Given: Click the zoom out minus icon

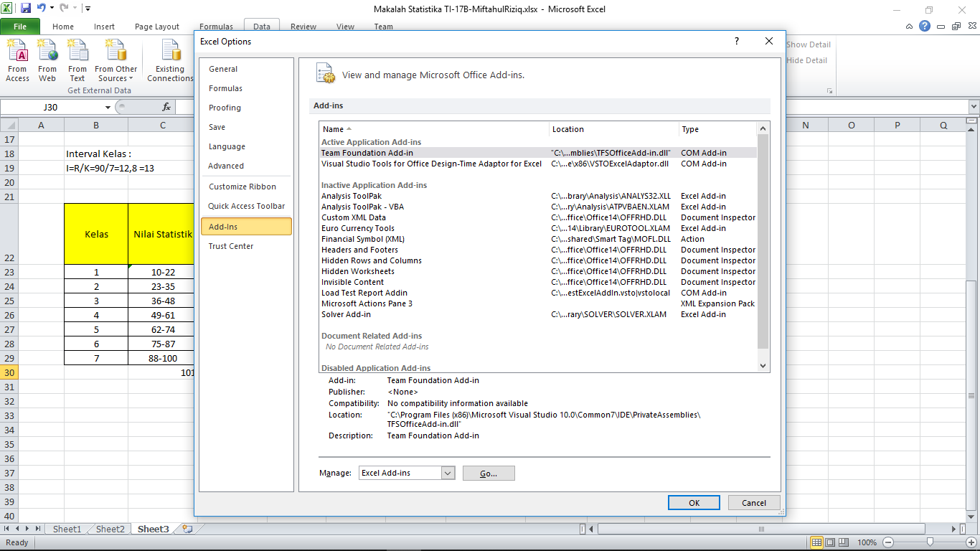Looking at the screenshot, I should pyautogui.click(x=887, y=542).
